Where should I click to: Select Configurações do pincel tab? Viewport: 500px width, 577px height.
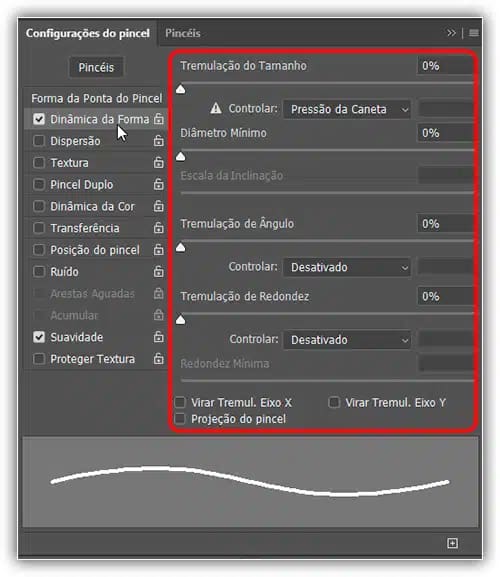pos(88,33)
